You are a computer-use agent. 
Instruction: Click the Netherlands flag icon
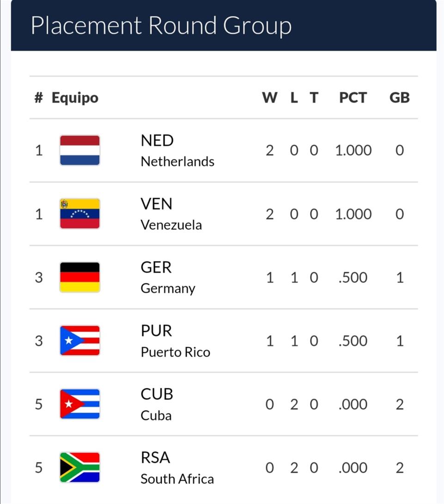[x=79, y=150]
